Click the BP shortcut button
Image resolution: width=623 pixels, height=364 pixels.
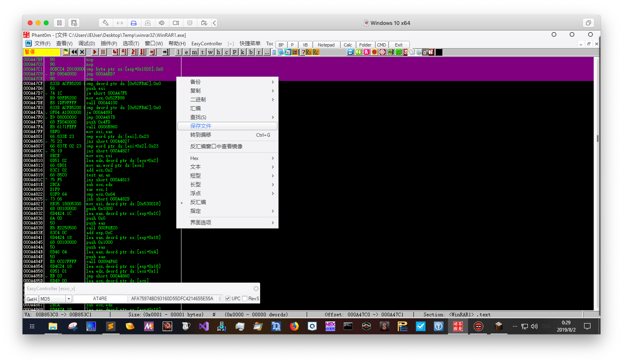coord(281,45)
